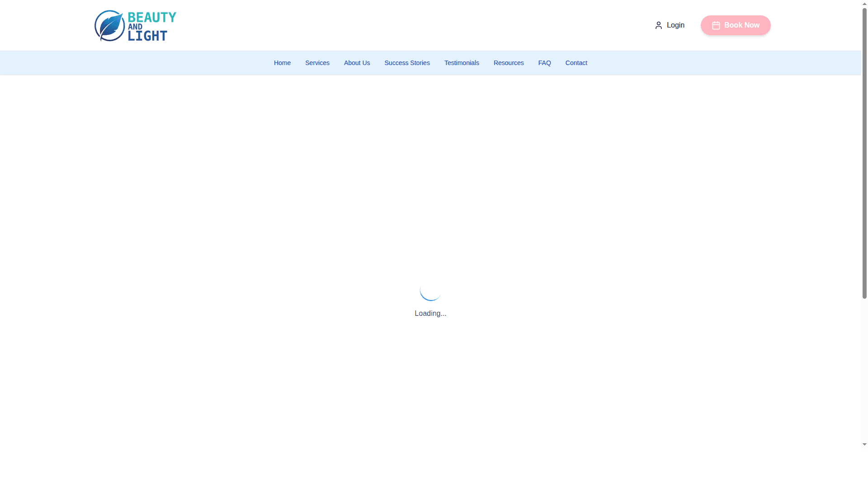The height and width of the screenshot is (488, 868).
Task: Open the Contact navigation link
Action: pos(576,63)
